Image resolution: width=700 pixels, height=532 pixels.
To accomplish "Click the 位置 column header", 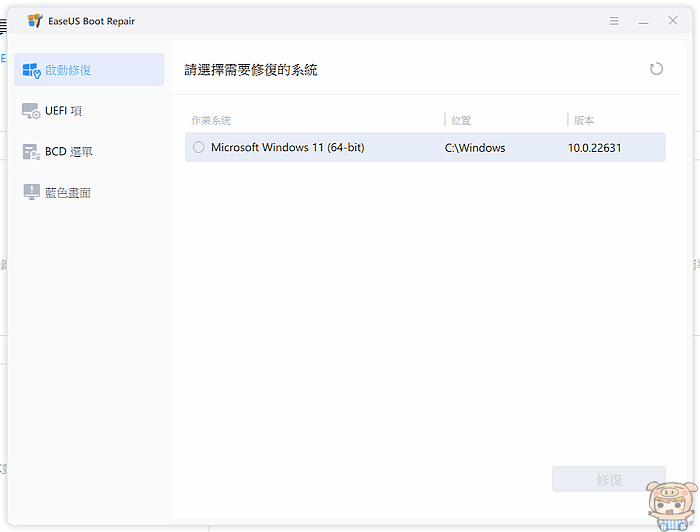I will [x=461, y=120].
